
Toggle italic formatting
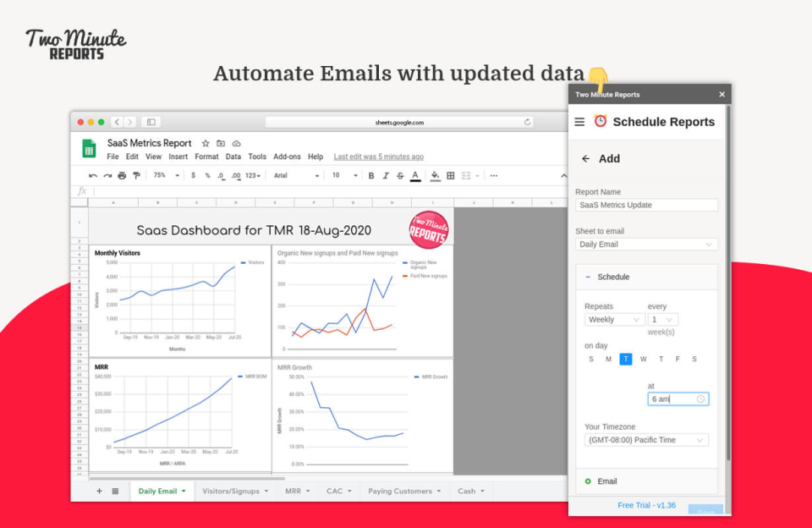coord(386,176)
